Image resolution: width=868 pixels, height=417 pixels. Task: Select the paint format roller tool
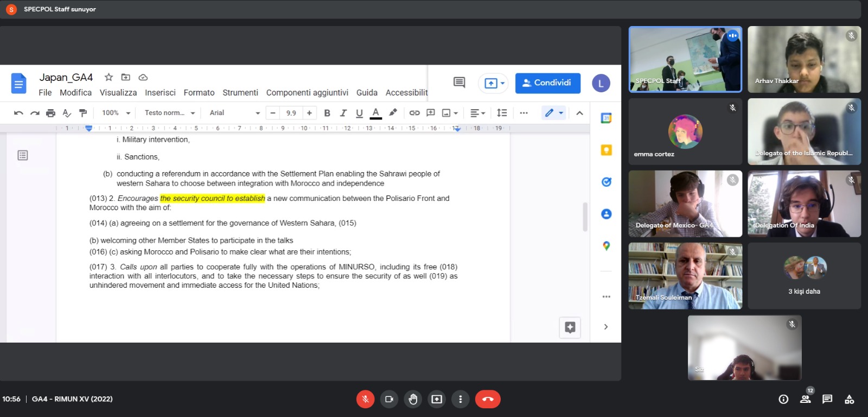point(83,113)
